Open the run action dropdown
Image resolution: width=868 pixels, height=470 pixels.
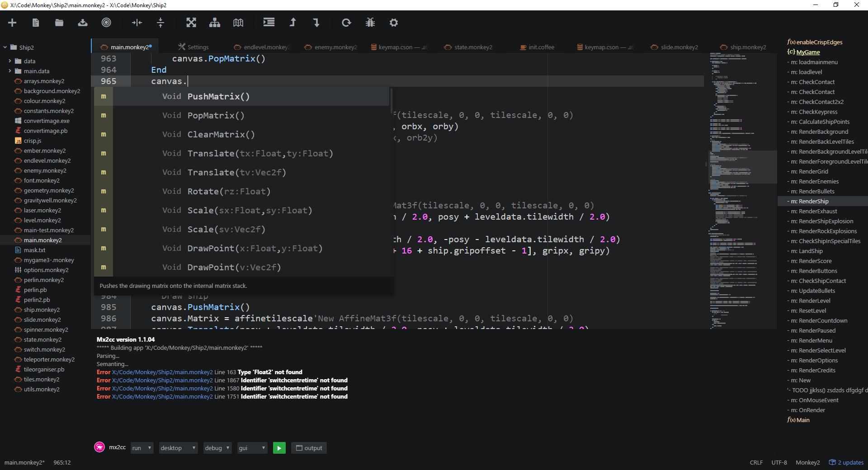click(x=142, y=448)
